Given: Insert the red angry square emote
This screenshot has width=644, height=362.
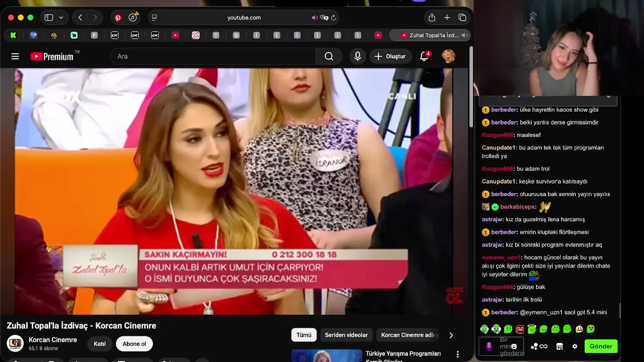Looking at the screenshot, I should pos(520,329).
